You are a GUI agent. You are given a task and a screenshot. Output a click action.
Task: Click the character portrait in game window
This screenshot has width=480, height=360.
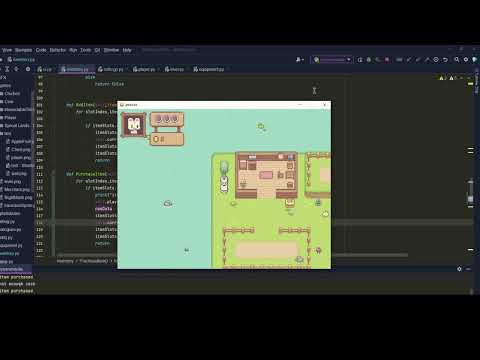(x=134, y=124)
